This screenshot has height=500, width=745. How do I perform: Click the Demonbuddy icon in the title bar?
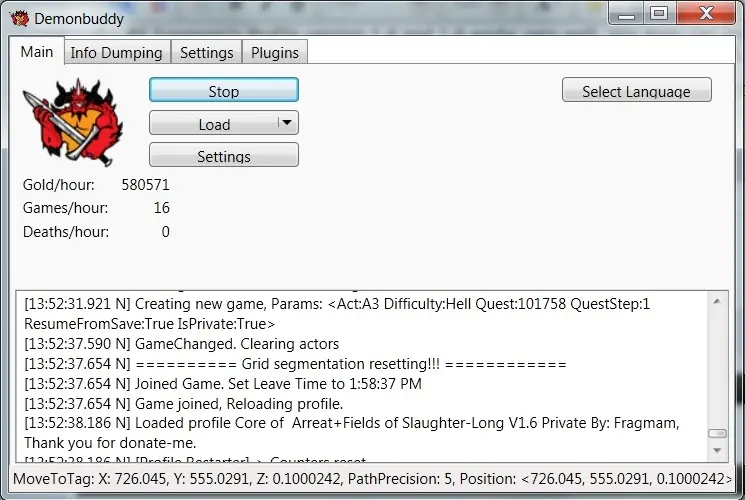19,17
